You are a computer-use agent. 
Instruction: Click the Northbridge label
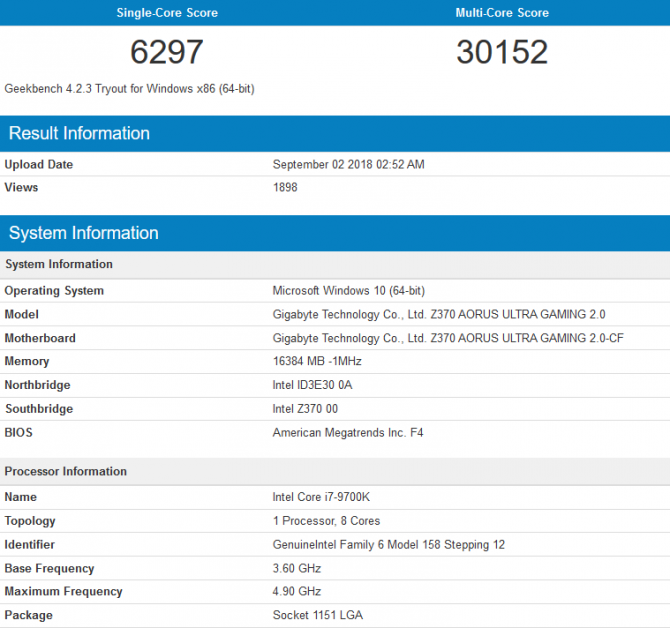click(37, 385)
